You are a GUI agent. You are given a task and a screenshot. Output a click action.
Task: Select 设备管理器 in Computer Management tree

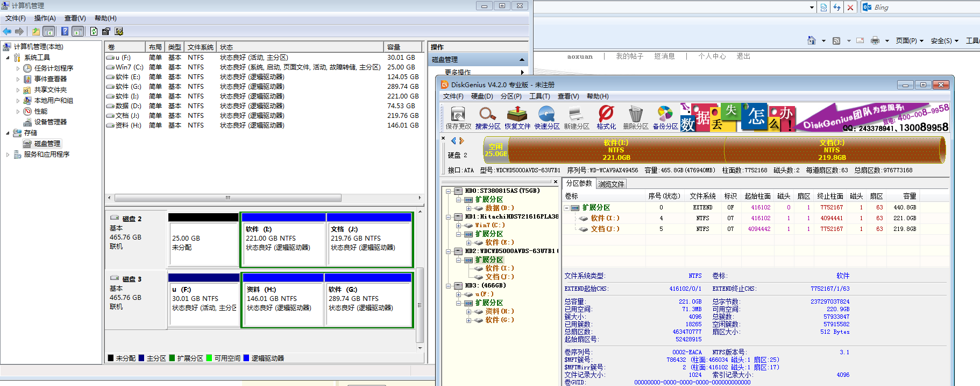[x=51, y=122]
